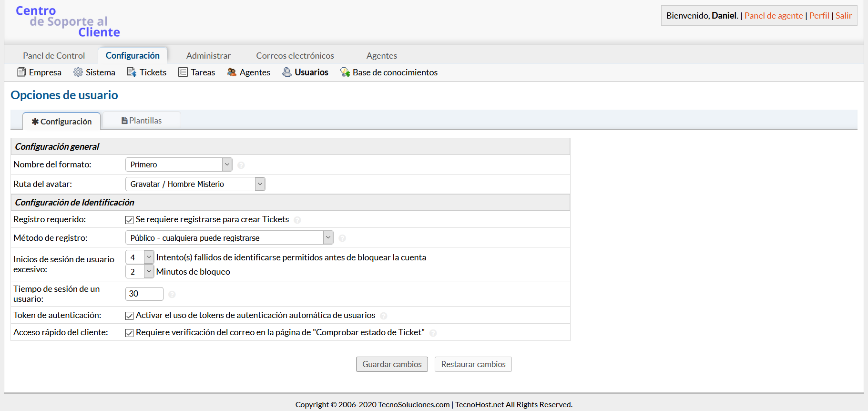Open Sistema settings via the gear icon

(78, 72)
